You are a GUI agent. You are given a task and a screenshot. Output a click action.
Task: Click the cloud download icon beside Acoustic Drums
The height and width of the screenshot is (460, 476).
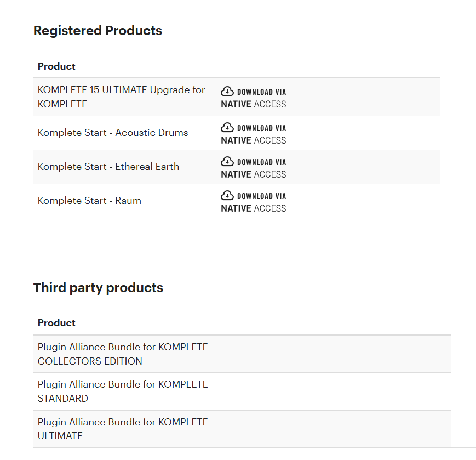227,127
